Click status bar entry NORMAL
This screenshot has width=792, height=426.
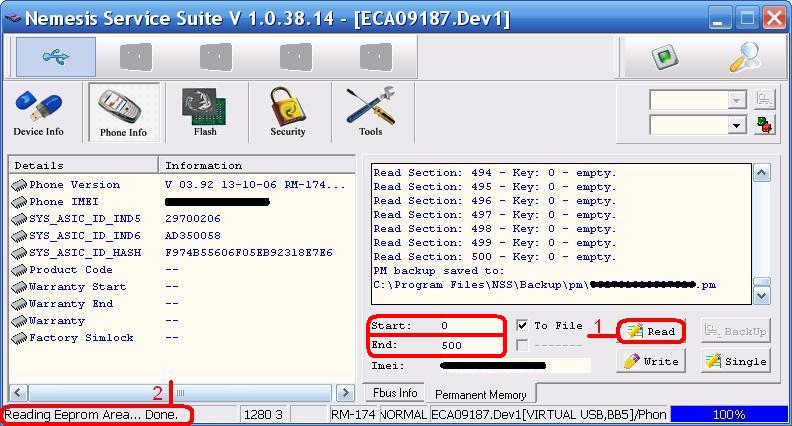(x=403, y=415)
